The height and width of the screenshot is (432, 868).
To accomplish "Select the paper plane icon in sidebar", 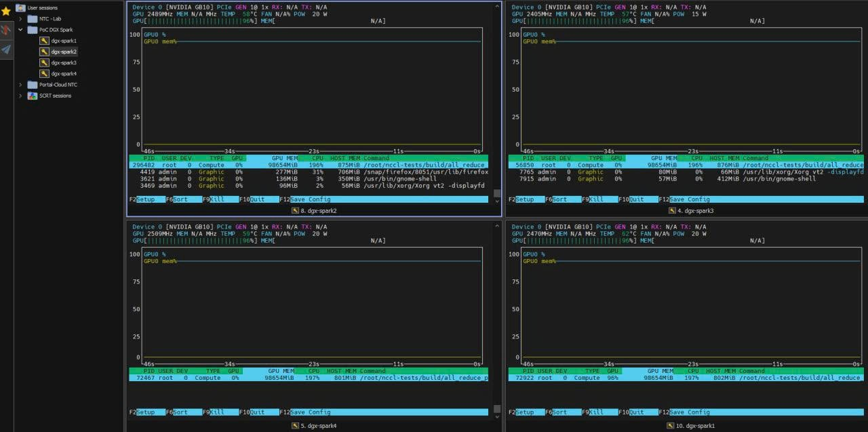I will (7, 49).
